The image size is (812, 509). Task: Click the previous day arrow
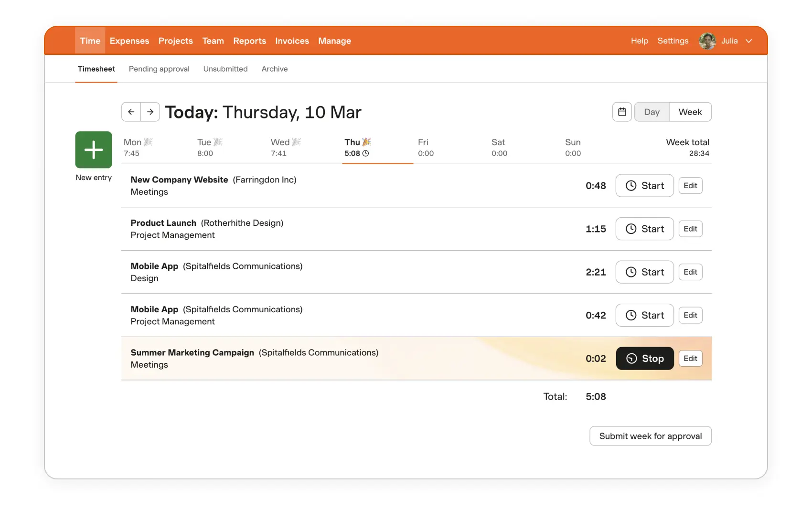131,112
